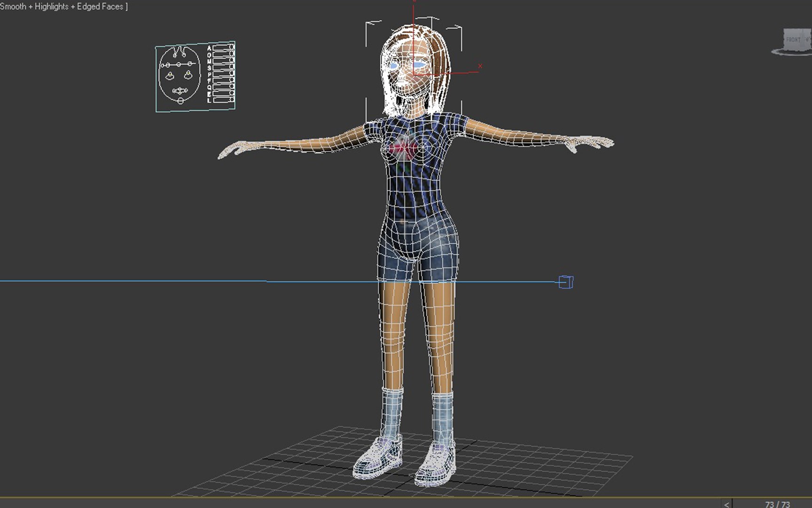Open the Smooth + Highlights + Edged Faces viewport menu

pyautogui.click(x=63, y=7)
